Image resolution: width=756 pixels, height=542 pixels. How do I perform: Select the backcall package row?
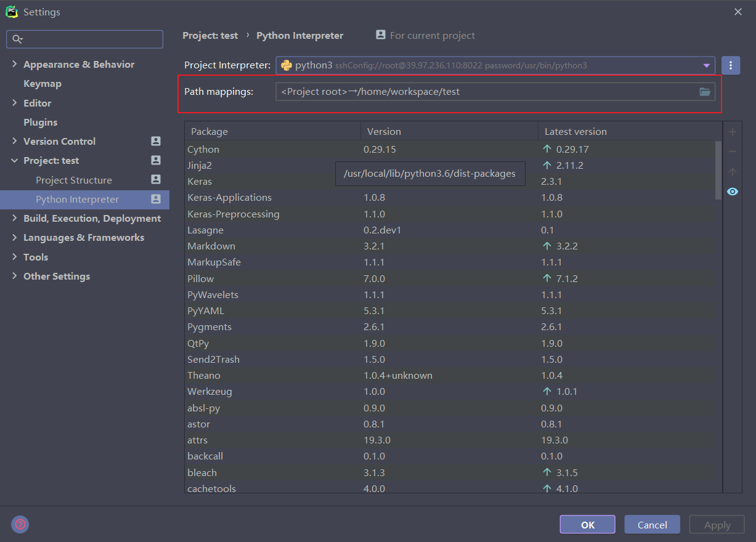[450, 456]
